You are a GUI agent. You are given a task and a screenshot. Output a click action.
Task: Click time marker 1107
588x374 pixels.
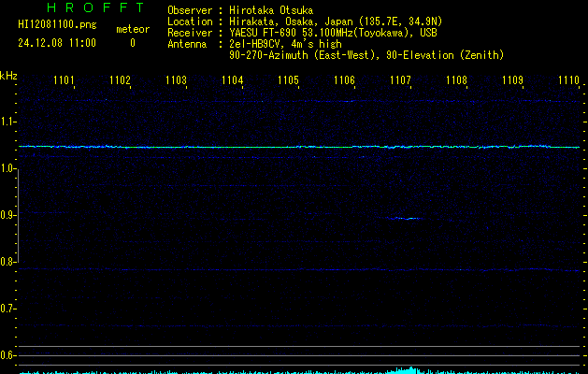point(400,80)
